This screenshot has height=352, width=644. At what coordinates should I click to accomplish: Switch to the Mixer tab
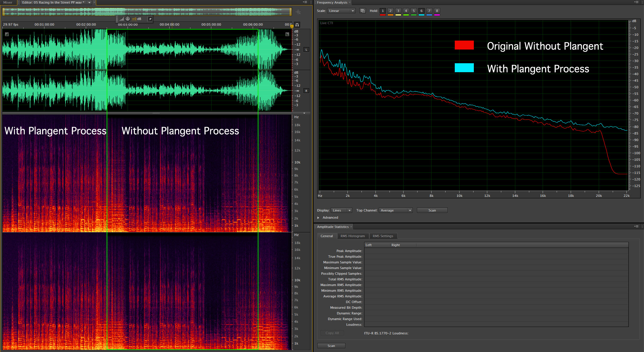point(8,2)
